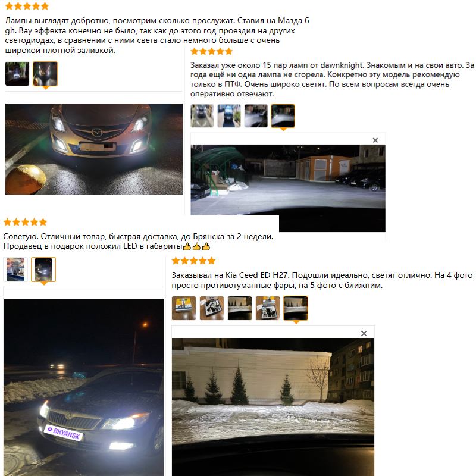Open third thumbnail in Kia Ceed review
The width and height of the screenshot is (476, 476).
pyautogui.click(x=240, y=308)
